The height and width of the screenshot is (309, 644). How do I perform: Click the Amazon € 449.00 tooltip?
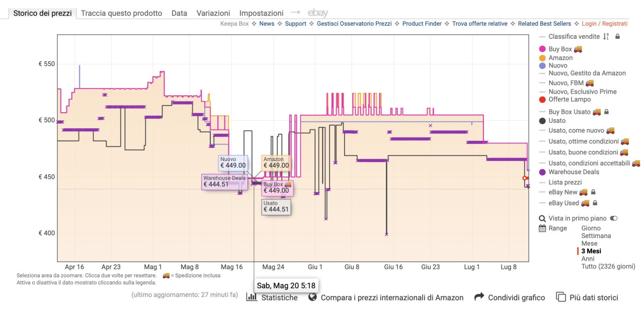click(x=276, y=162)
